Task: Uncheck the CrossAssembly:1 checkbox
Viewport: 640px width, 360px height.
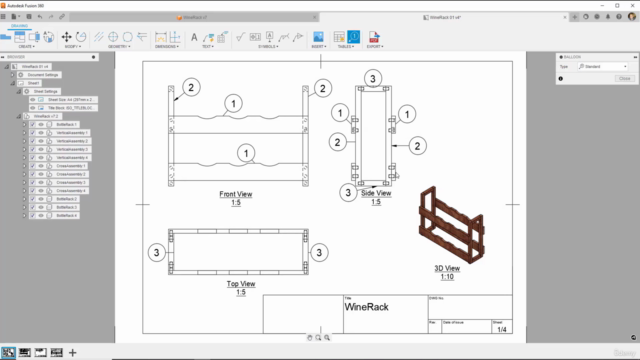Action: [x=33, y=166]
